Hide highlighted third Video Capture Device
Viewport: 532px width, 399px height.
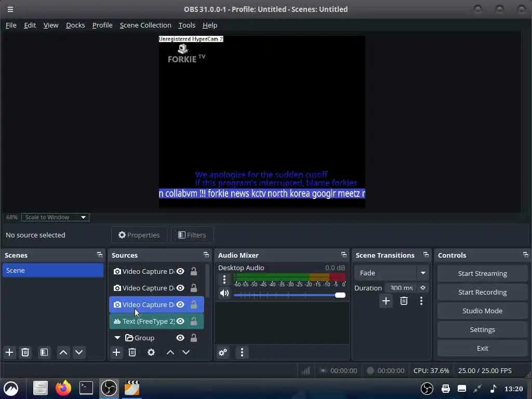point(180,304)
